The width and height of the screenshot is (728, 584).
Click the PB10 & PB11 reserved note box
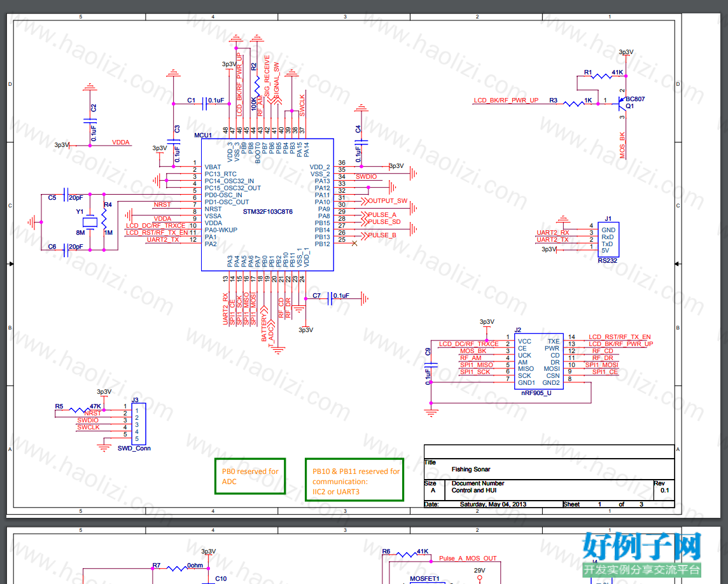(354, 480)
